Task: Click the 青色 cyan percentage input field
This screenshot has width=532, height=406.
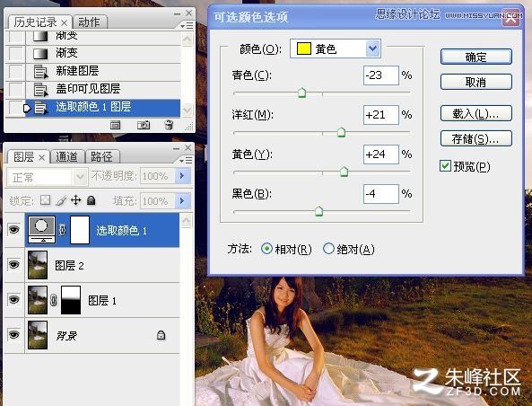Action: 380,75
